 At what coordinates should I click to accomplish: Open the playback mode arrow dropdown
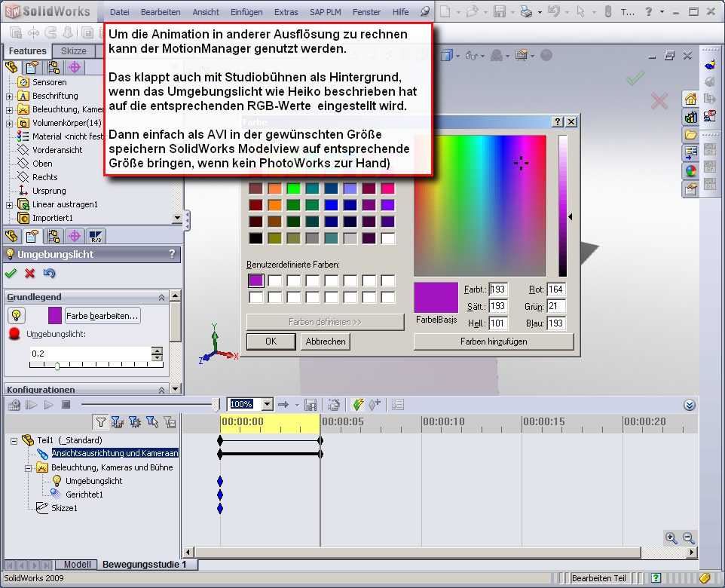pos(297,406)
